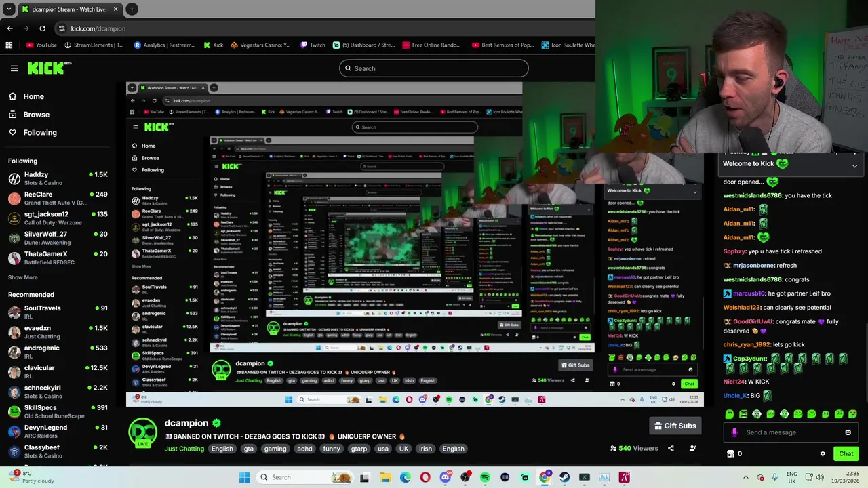Screen dimensions: 868x488
Task: Select the Irish stream tag
Action: coord(425,449)
